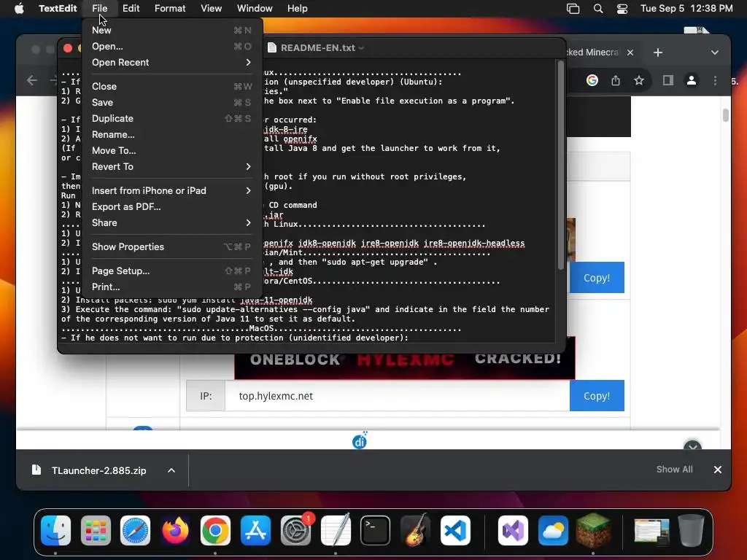Expand Open Recent submenu

[x=171, y=63]
